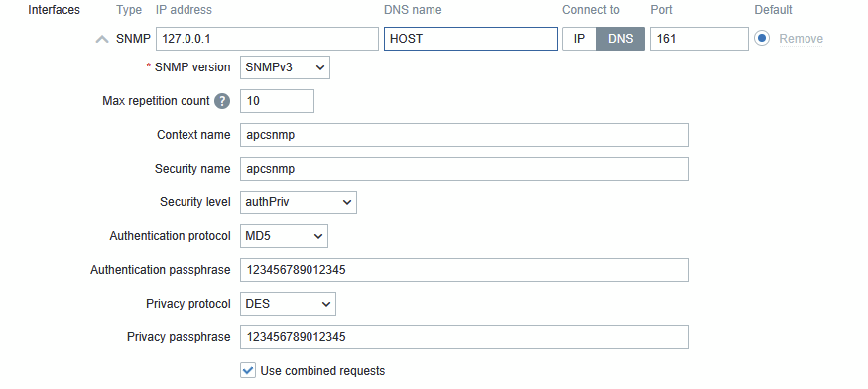Focus the DNS name field
Screen dimensions: 868x389
[x=470, y=39]
